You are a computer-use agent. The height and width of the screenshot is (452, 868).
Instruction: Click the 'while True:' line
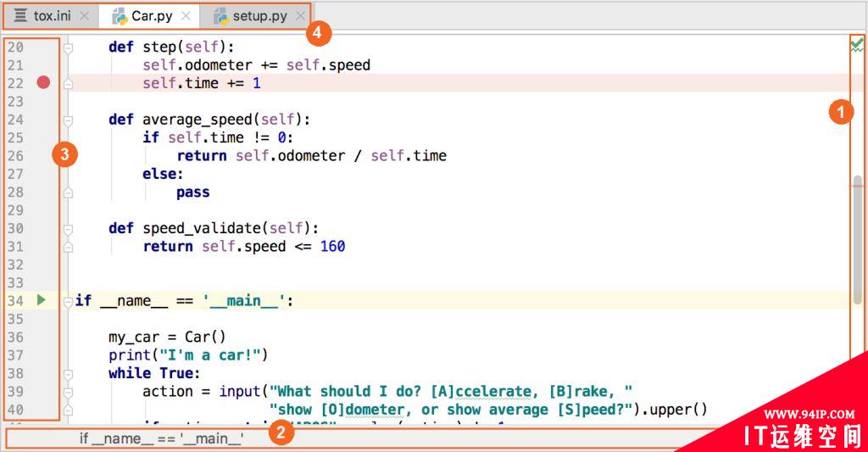coord(154,373)
